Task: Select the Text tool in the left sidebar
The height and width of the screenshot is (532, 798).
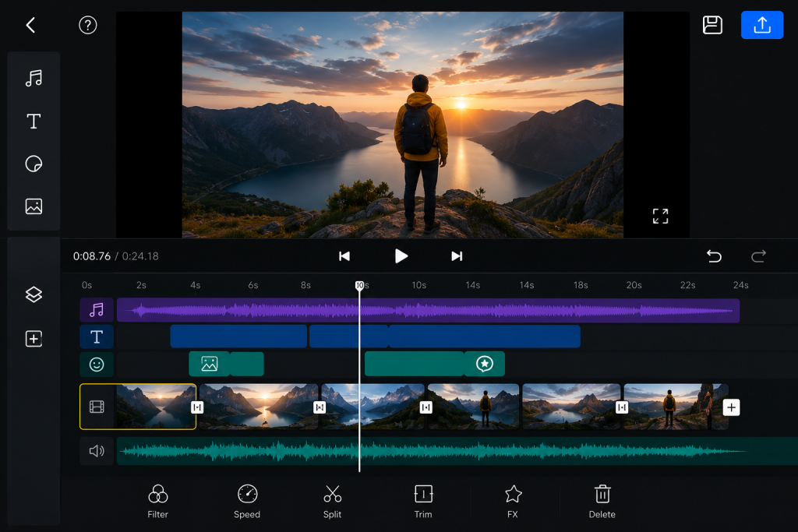Action: tap(34, 121)
